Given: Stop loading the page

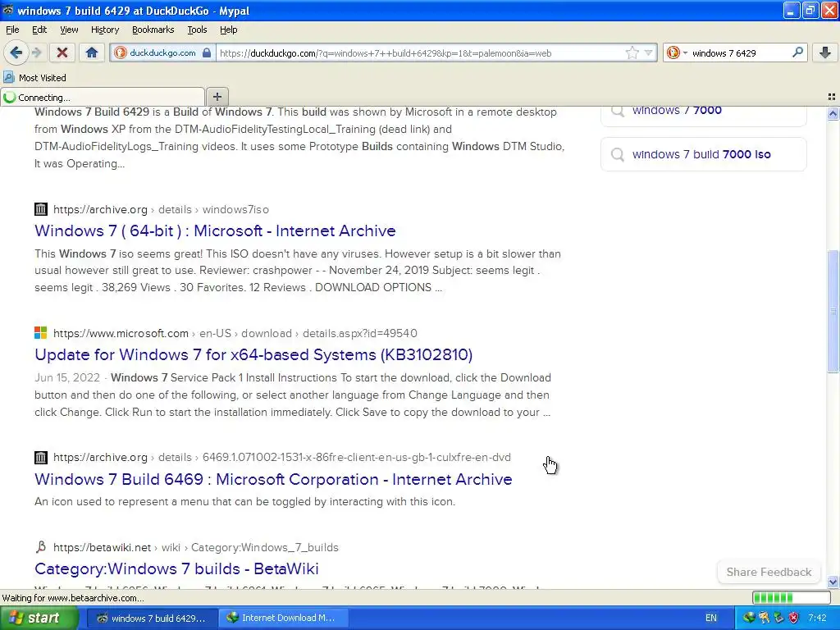Looking at the screenshot, I should pos(62,52).
